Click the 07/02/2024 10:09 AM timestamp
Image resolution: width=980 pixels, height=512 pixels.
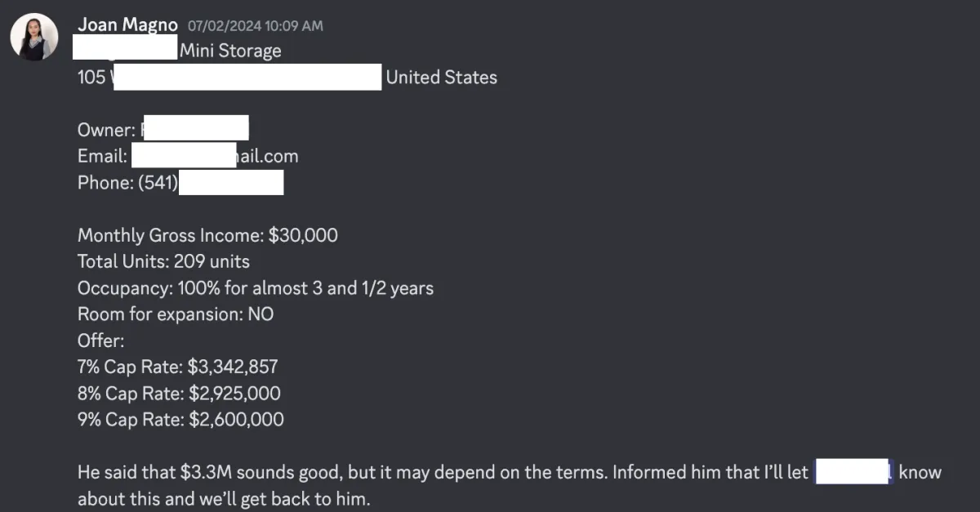click(255, 26)
